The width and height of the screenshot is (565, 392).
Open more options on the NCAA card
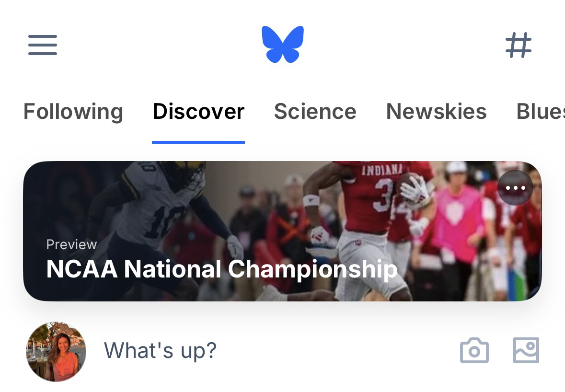click(x=515, y=188)
